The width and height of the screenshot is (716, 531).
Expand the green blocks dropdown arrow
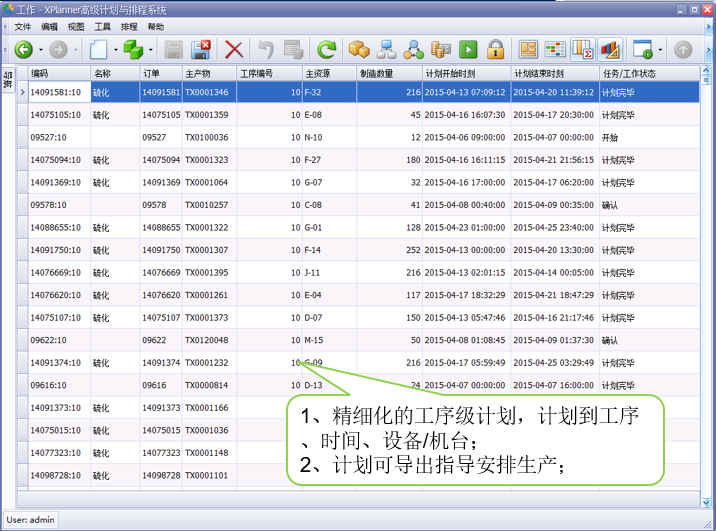coord(150,49)
